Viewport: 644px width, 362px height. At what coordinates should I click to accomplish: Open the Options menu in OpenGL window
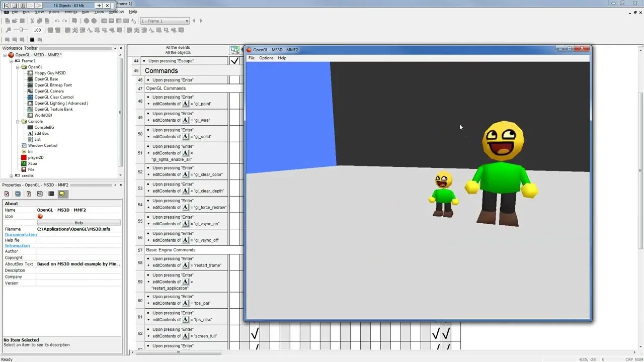tap(266, 58)
